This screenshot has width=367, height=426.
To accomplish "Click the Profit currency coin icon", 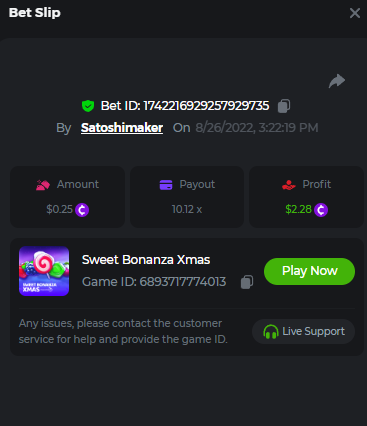I will coord(321,210).
